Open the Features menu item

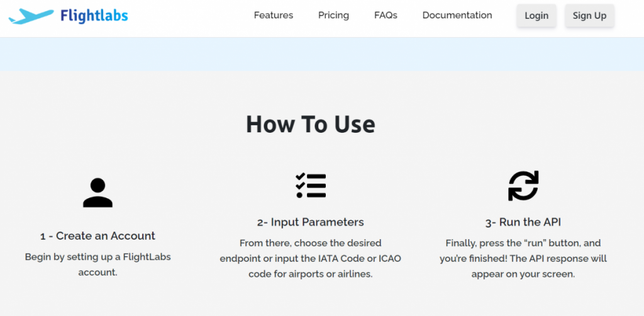tap(273, 15)
